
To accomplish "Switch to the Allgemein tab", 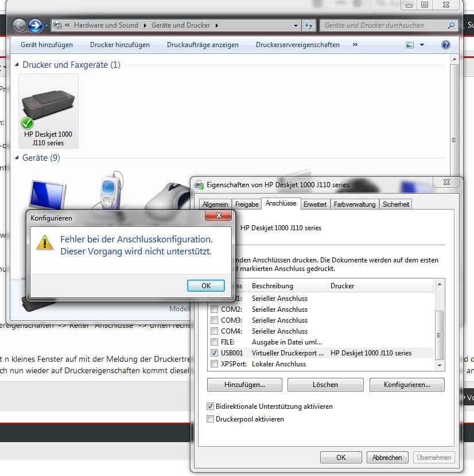I will tap(215, 204).
